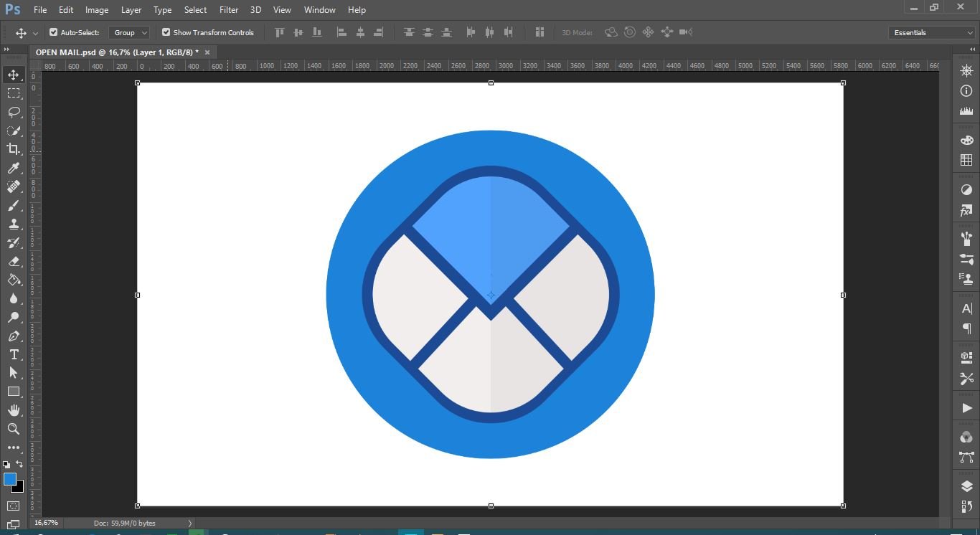This screenshot has height=535, width=980.
Task: Select the Hand tool
Action: pos(14,410)
